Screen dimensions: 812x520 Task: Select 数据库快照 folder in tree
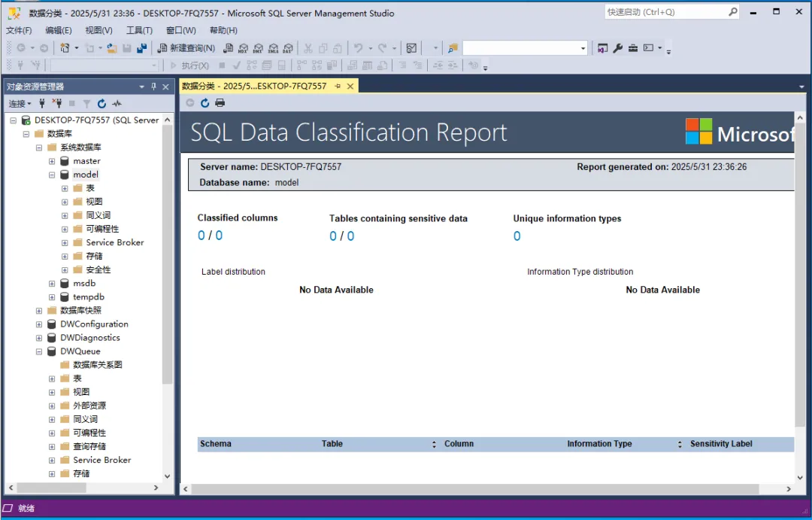80,311
